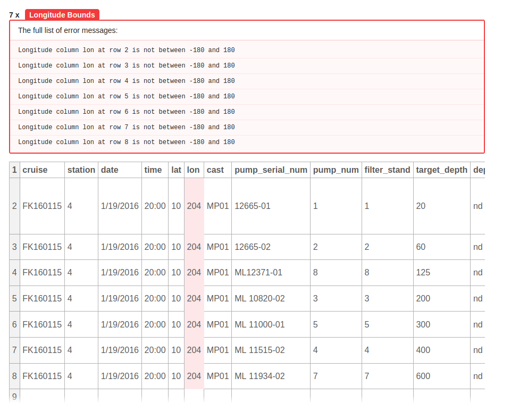This screenshot has width=511, height=420.
Task: Click the cruise column header
Action: coord(42,170)
